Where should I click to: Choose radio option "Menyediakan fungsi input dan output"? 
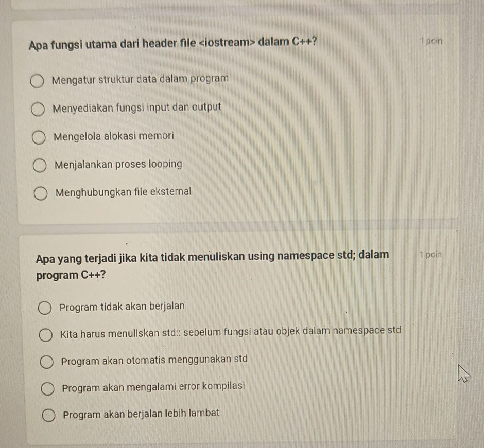[39, 110]
